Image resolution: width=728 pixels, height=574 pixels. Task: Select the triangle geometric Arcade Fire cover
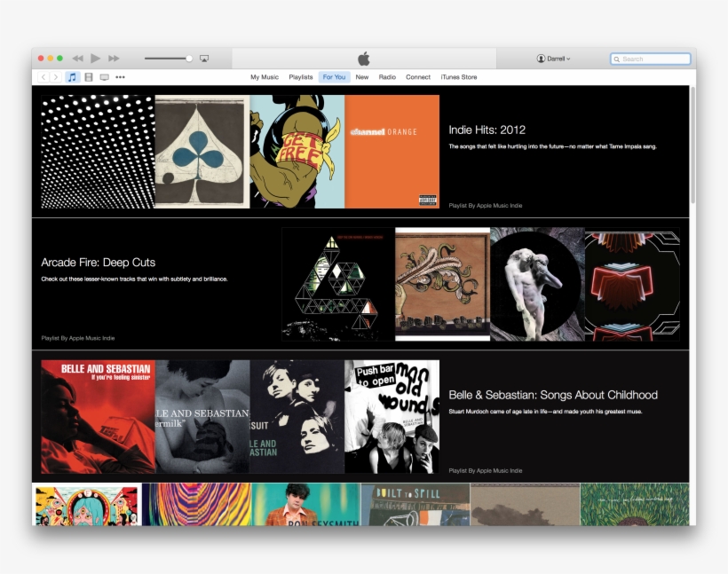point(338,285)
